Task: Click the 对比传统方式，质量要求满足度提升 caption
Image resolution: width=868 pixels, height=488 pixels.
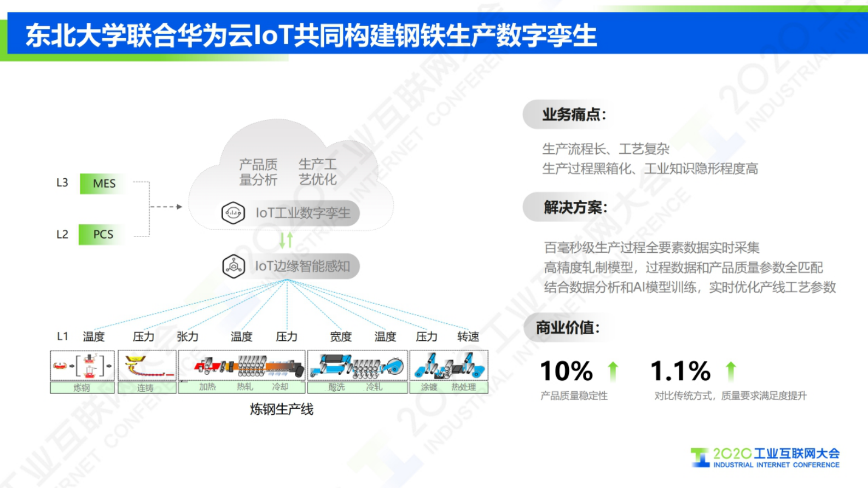Action: pos(730,396)
